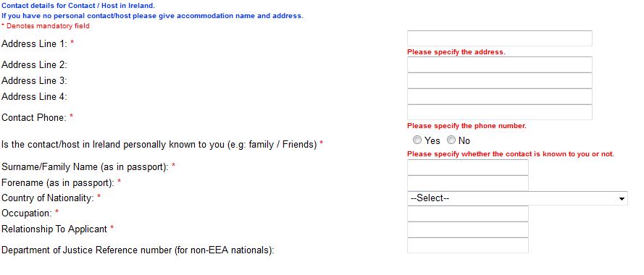Click the 'Please specify the phone number.' error text
644x275 pixels.
coord(467,126)
